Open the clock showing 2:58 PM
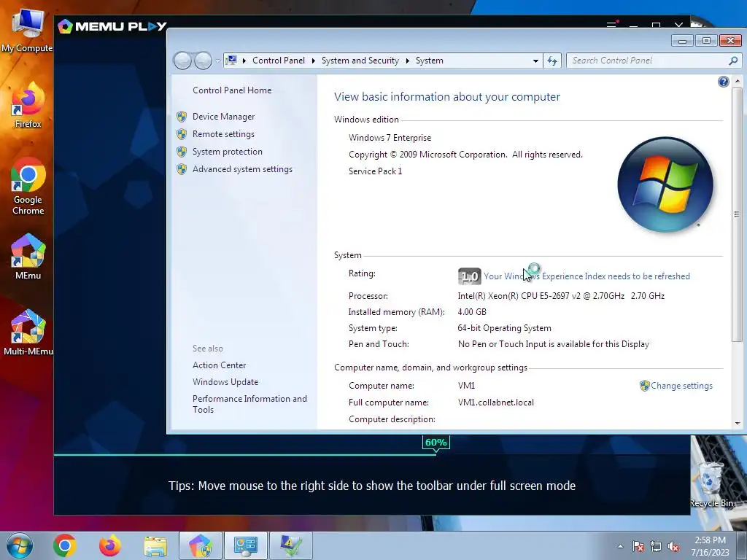This screenshot has height=560, width=747. pyautogui.click(x=710, y=546)
